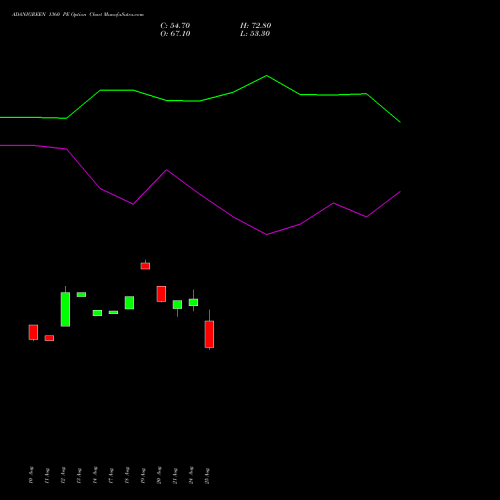Click the red candlestick for 10 Aug

pos(33,332)
